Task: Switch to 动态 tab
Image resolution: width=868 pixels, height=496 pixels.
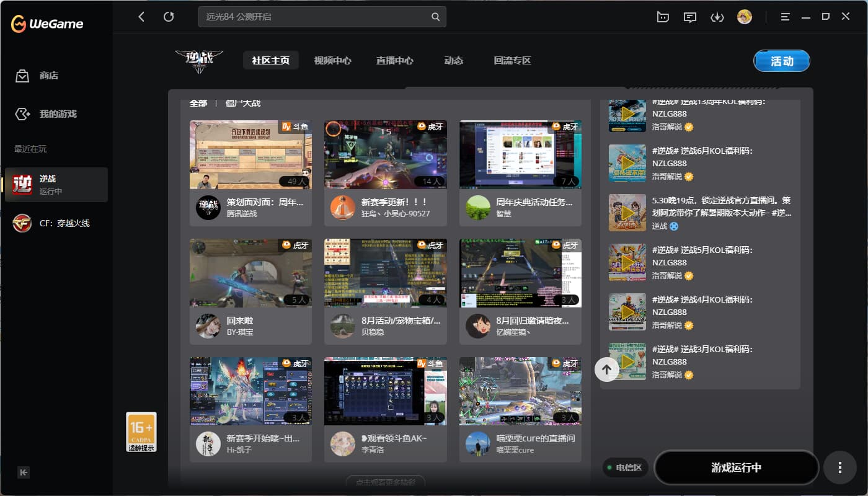Action: tap(454, 60)
